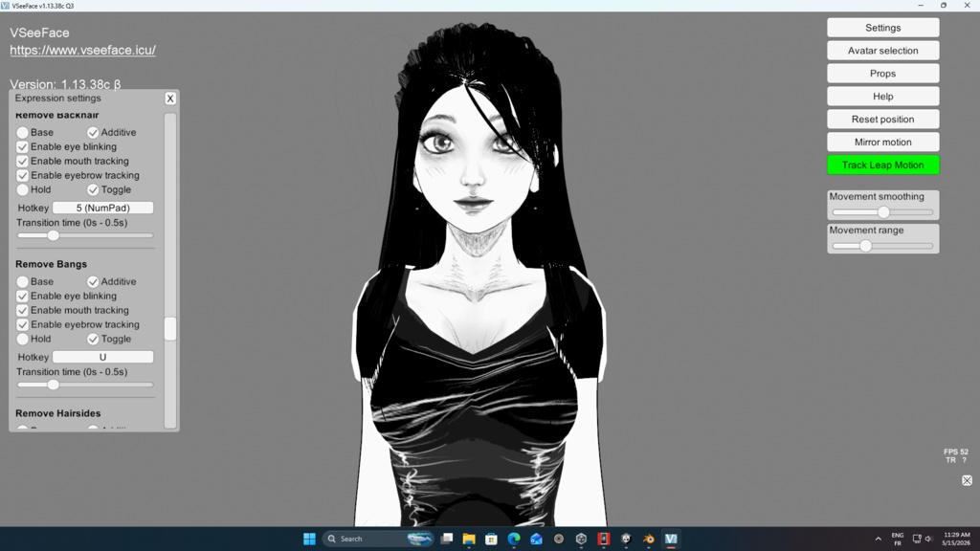Click the taskbar Search box
Viewport: 980px width, 551px height.
click(377, 539)
